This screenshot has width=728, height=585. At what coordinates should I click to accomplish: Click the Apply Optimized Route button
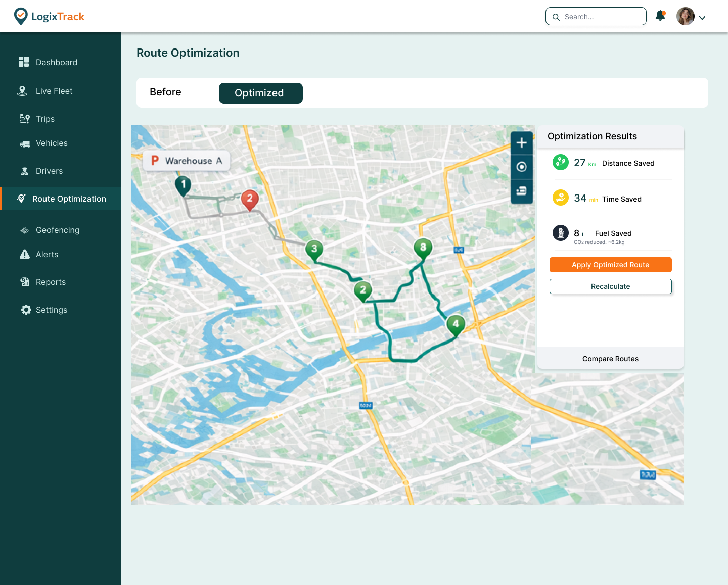(610, 265)
